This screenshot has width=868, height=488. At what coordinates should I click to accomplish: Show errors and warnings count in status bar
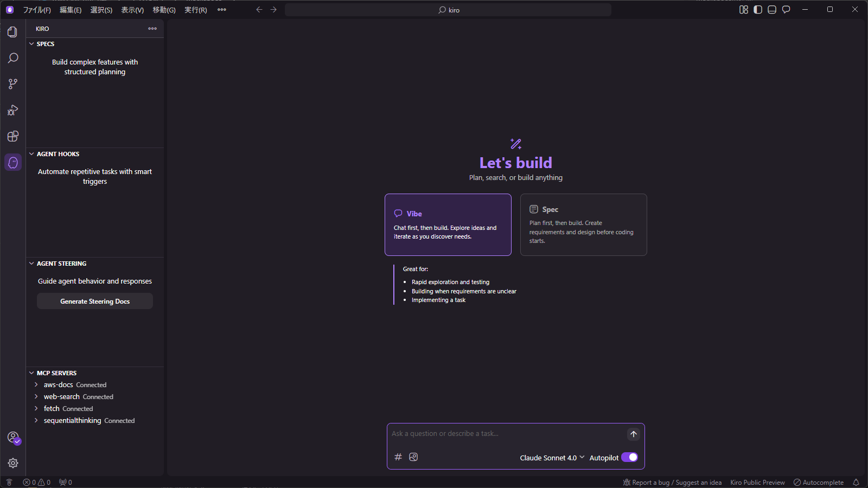click(x=37, y=482)
